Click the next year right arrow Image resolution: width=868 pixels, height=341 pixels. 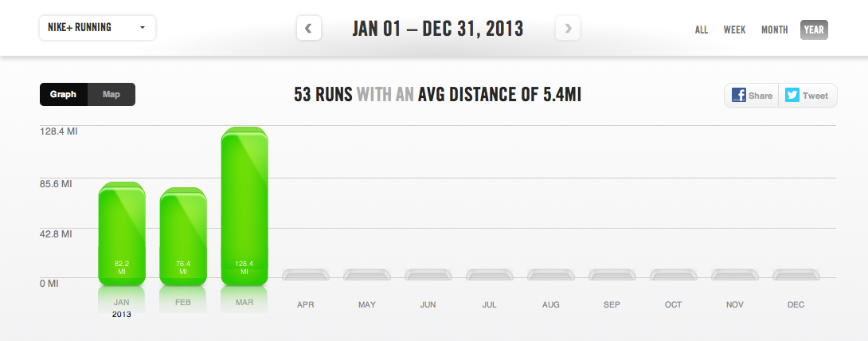[x=568, y=29]
